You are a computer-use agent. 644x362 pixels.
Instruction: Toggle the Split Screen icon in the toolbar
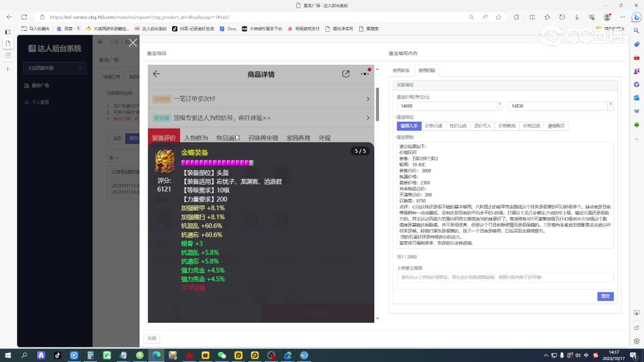pos(532,17)
